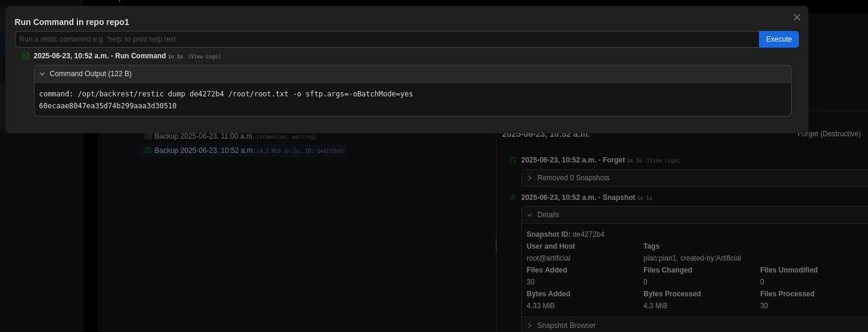This screenshot has height=332, width=868.
Task: Click the trash icon beside Forget operation
Action: click(513, 160)
